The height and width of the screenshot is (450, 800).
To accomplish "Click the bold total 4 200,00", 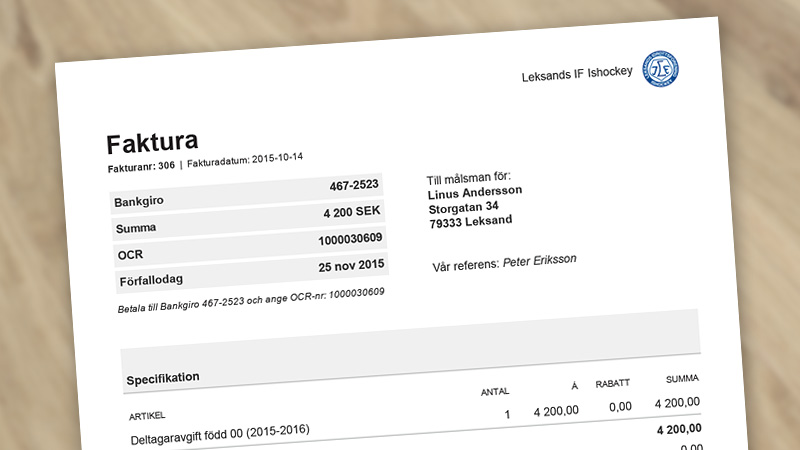I will pos(678,428).
